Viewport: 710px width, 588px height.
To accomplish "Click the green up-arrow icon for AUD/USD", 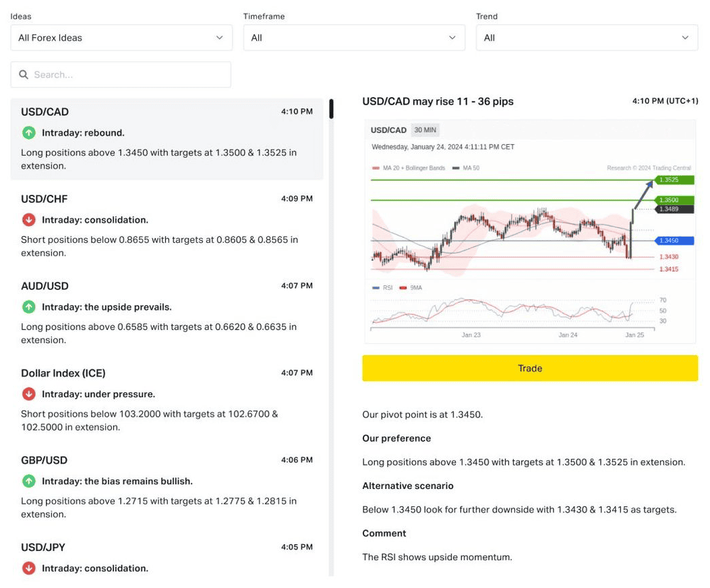I will [x=29, y=307].
